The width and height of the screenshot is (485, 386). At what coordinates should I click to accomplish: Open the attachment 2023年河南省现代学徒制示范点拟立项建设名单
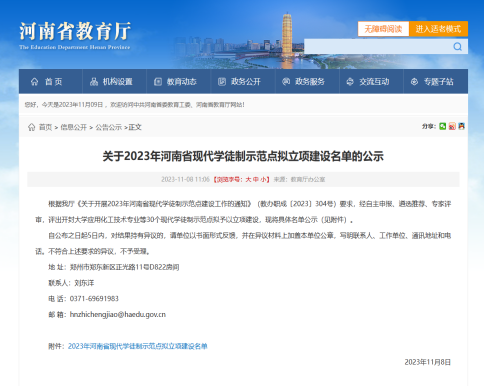138,346
